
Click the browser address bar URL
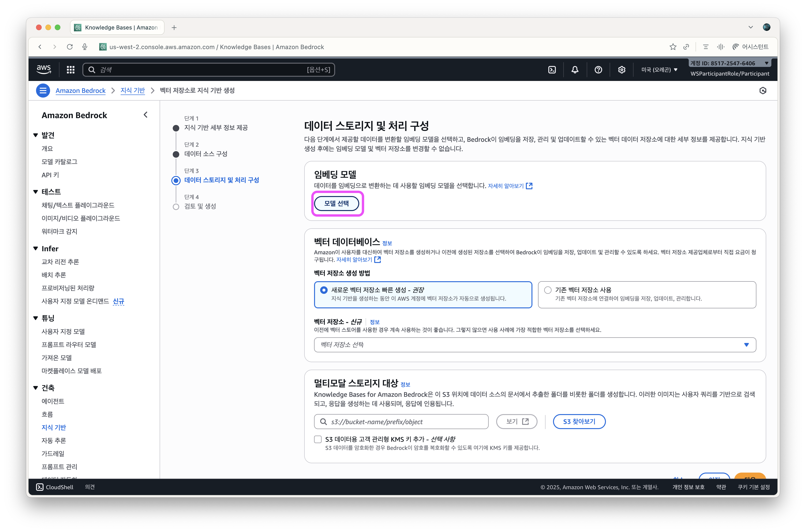coord(216,47)
